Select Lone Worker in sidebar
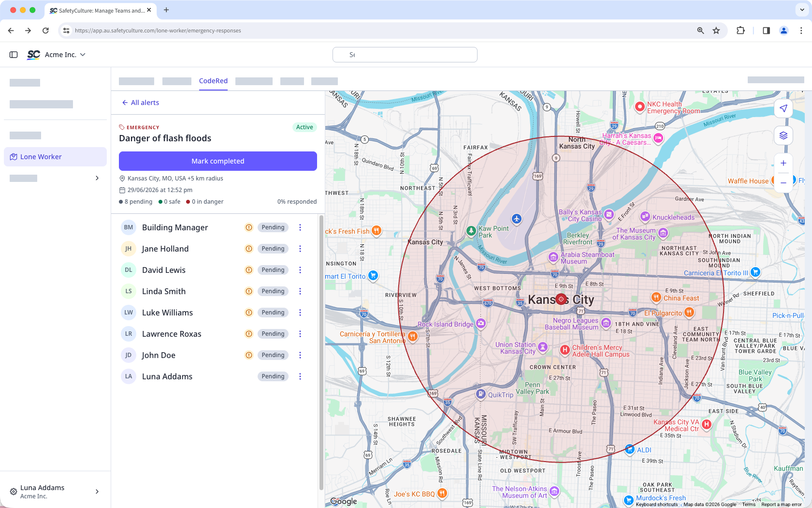Image resolution: width=812 pixels, height=508 pixels. point(55,157)
